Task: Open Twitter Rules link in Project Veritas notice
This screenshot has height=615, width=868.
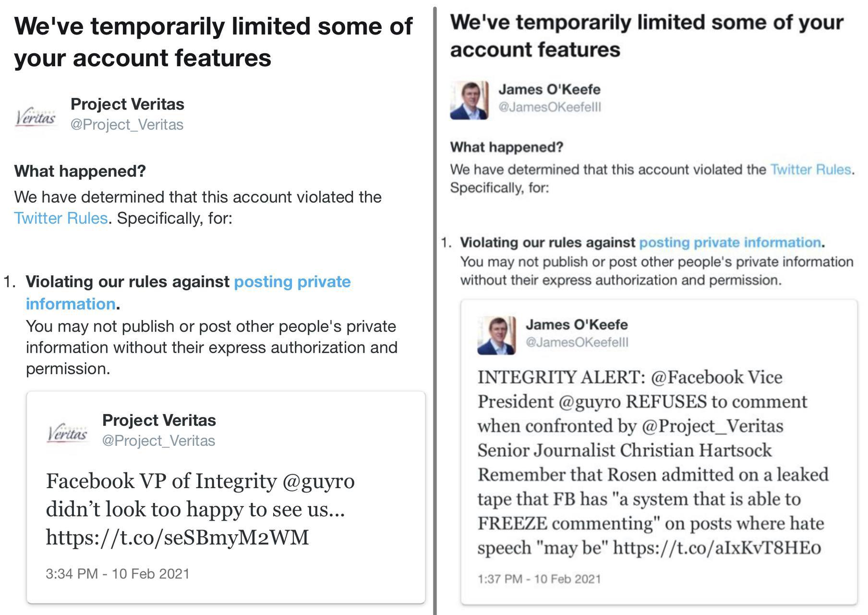Action: [60, 218]
